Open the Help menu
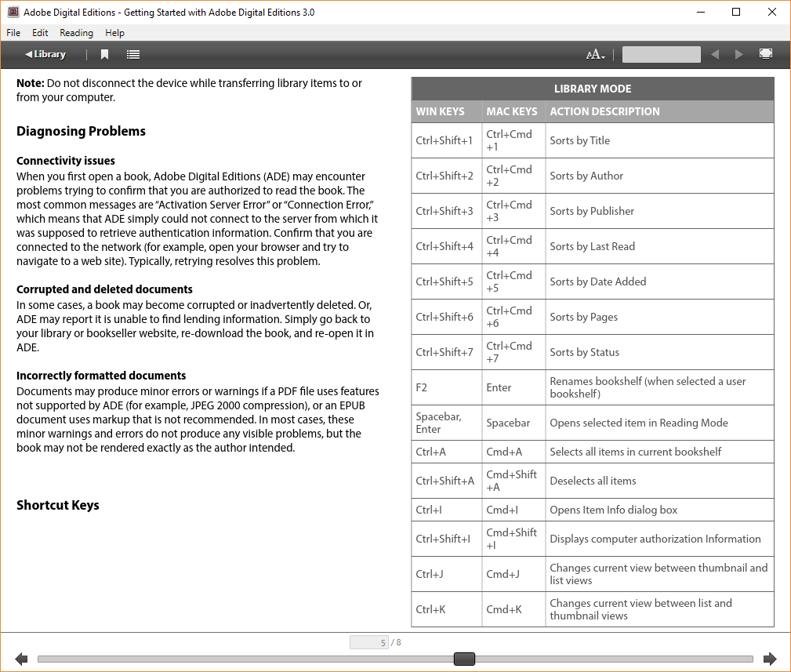791x672 pixels. click(114, 33)
